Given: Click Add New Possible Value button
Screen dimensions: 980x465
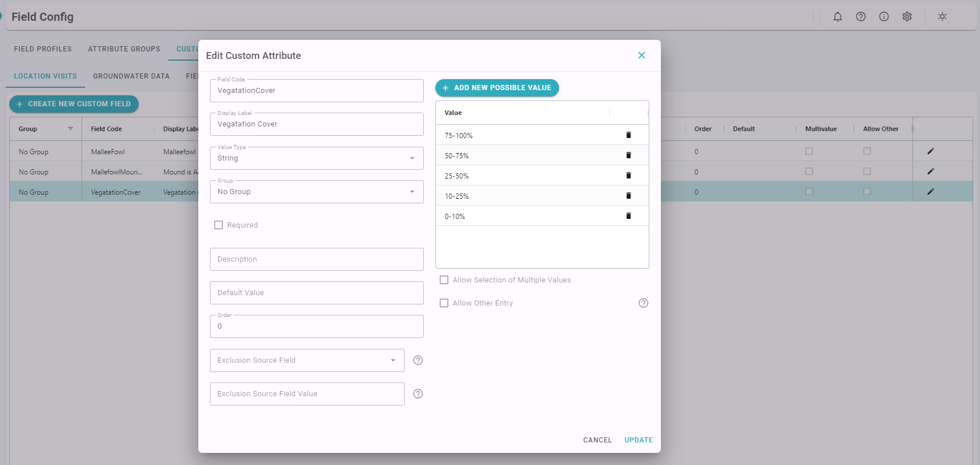Looking at the screenshot, I should coord(497,88).
